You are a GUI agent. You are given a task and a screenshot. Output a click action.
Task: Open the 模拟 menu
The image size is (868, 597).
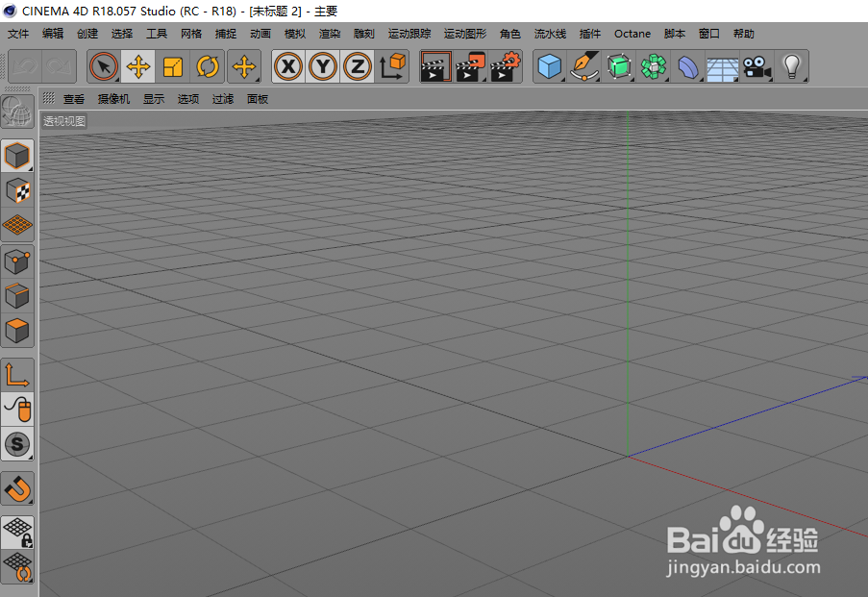295,34
